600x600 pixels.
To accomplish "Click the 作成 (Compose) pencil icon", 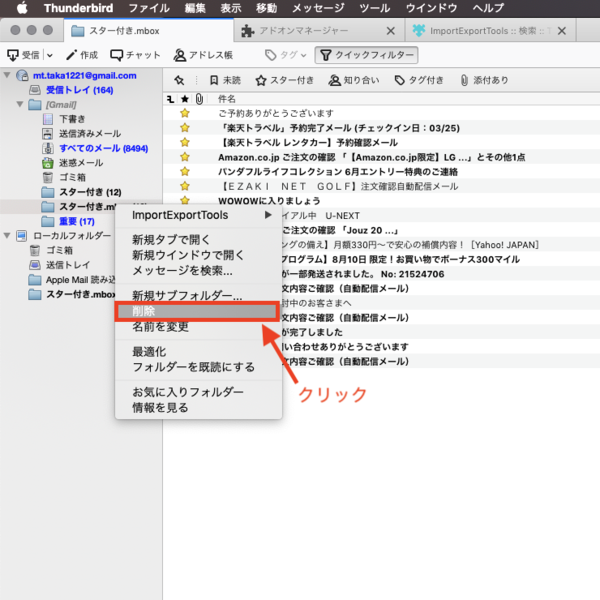I will (x=73, y=55).
